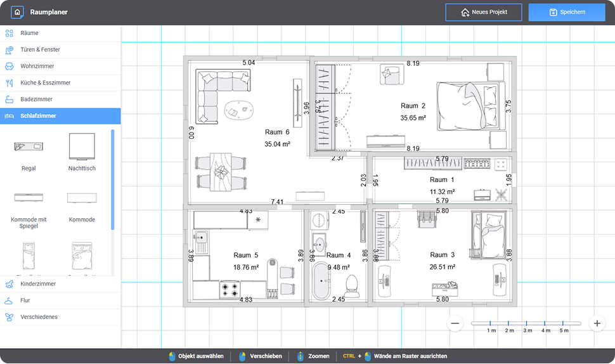This screenshot has height=364, width=615.
Task: Click the Verschiedenes plant icon
Action: pos(9,317)
